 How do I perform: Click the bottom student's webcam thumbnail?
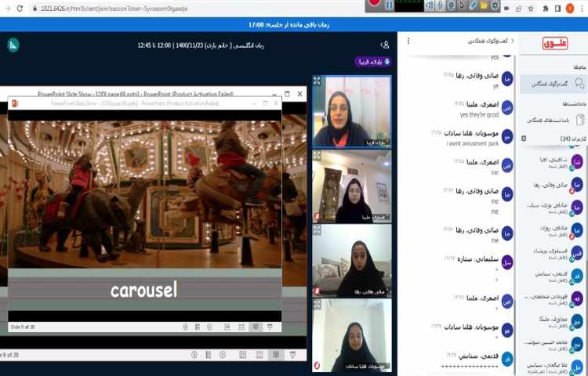tap(352, 335)
